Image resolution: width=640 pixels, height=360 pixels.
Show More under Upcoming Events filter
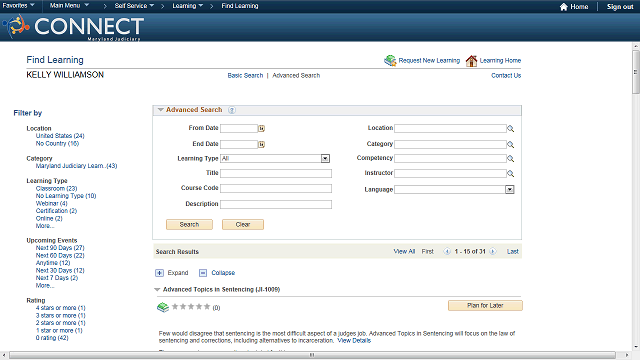(44, 285)
